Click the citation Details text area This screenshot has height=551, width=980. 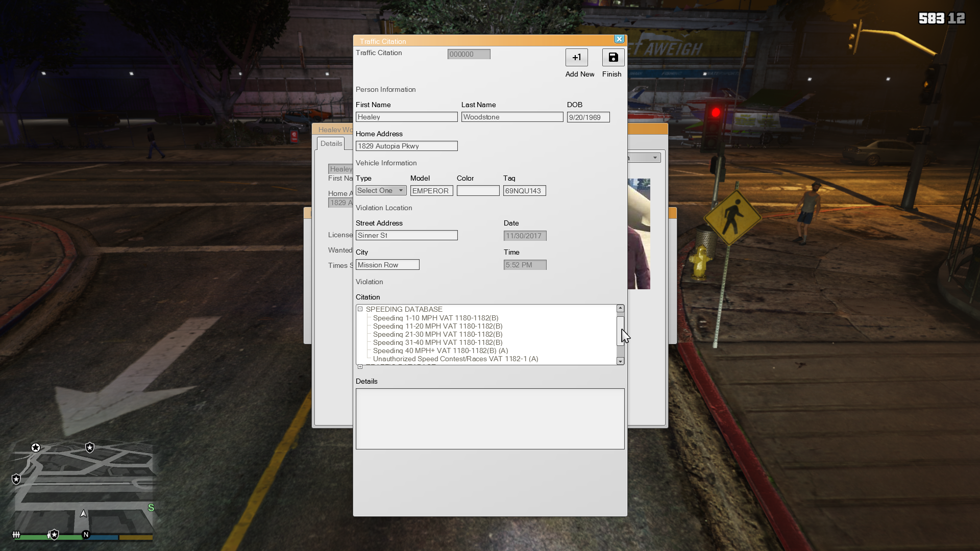click(x=489, y=419)
